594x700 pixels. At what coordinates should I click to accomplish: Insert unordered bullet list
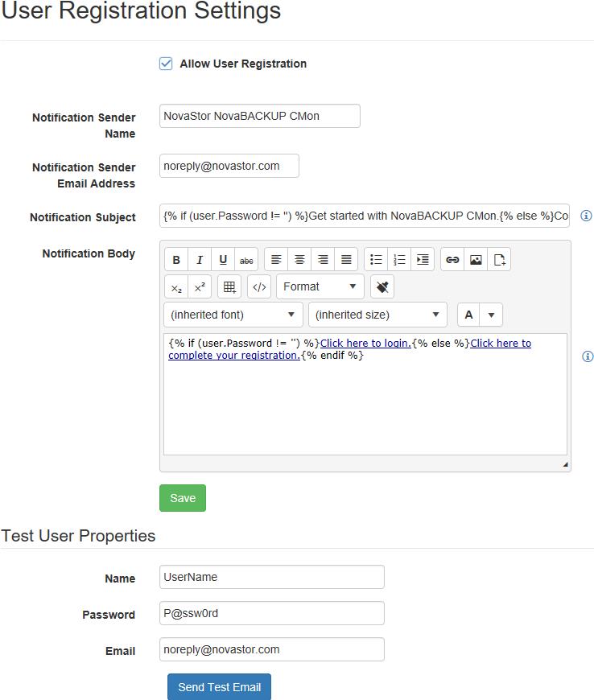(x=376, y=259)
